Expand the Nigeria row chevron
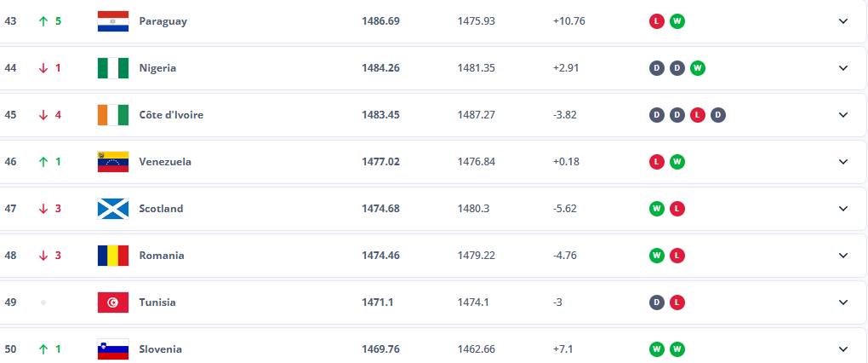Viewport: 868px width, 363px height. (x=843, y=68)
